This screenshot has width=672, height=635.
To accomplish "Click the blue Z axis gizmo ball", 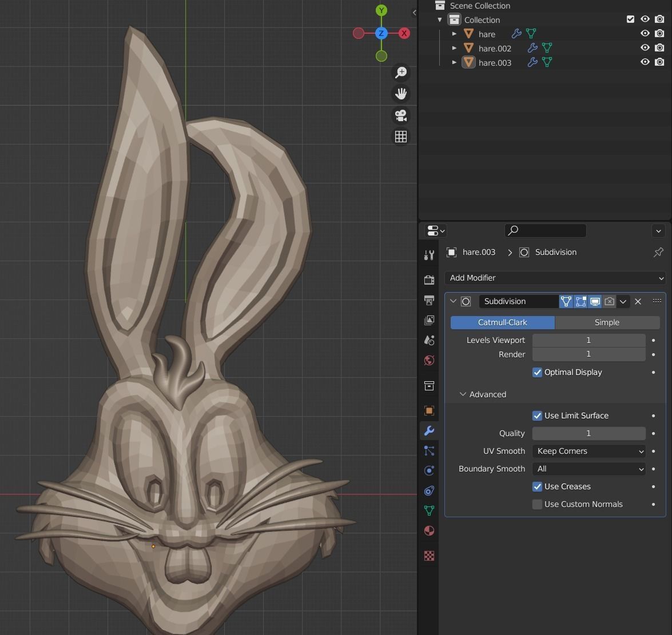I will [x=381, y=33].
